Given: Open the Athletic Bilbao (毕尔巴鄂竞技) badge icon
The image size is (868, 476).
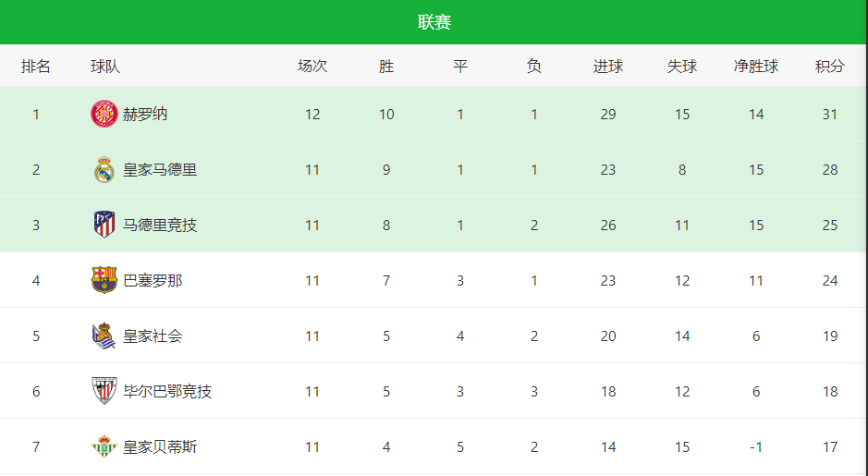Looking at the screenshot, I should (x=104, y=391).
